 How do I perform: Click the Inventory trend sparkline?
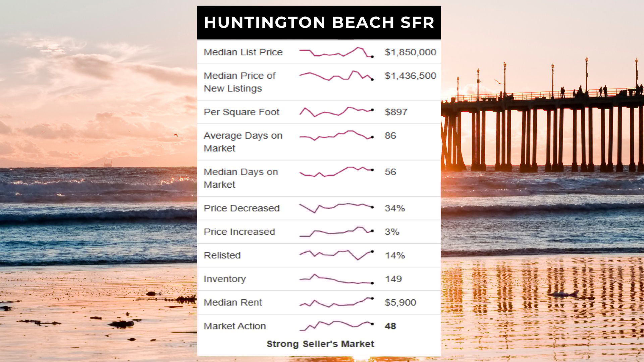[336, 279]
